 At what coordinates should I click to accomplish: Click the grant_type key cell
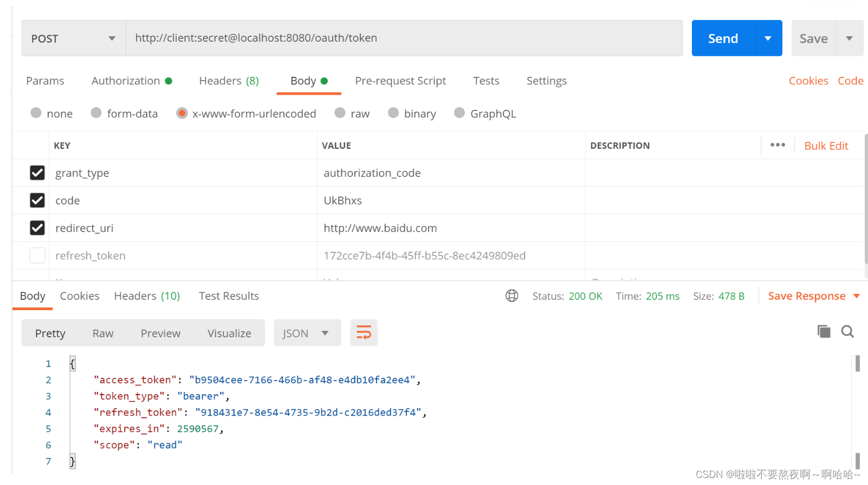click(183, 173)
